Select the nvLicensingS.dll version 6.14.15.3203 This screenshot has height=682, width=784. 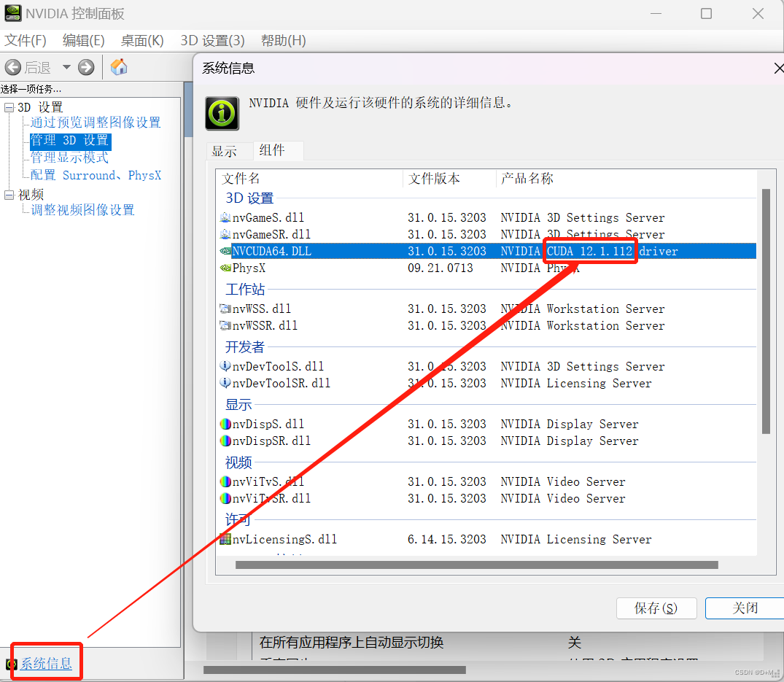pyautogui.click(x=446, y=539)
